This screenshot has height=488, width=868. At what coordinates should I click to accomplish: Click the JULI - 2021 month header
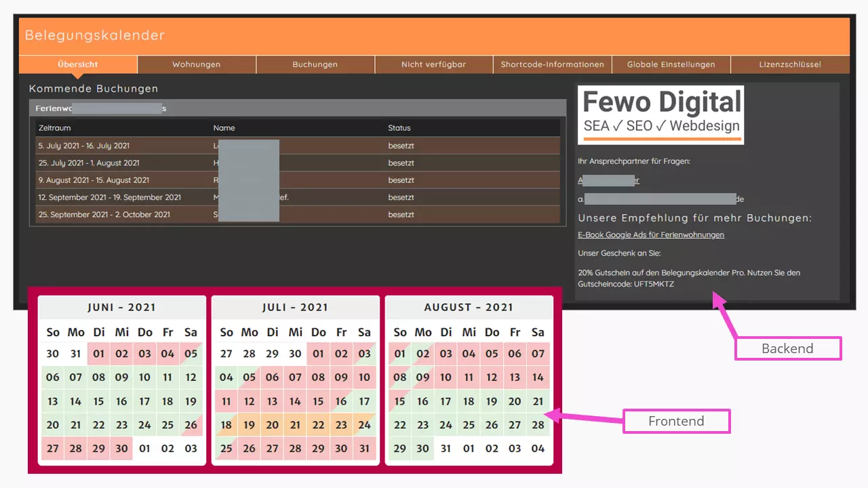click(295, 308)
